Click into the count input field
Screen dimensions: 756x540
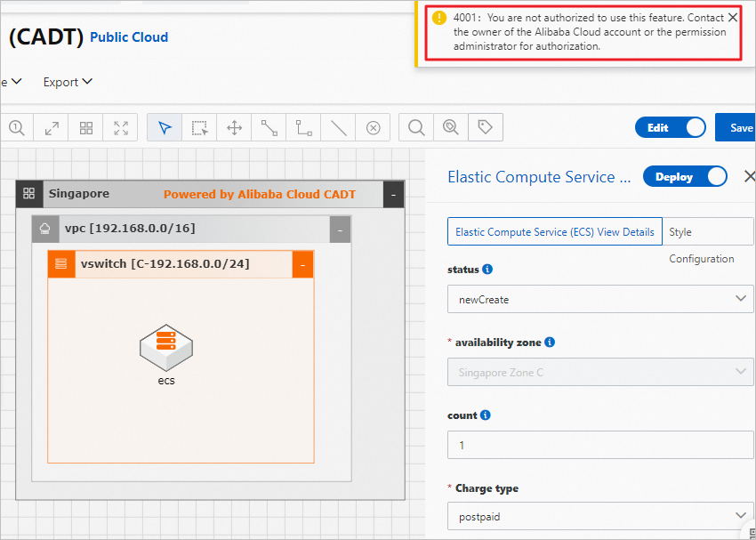(x=600, y=445)
